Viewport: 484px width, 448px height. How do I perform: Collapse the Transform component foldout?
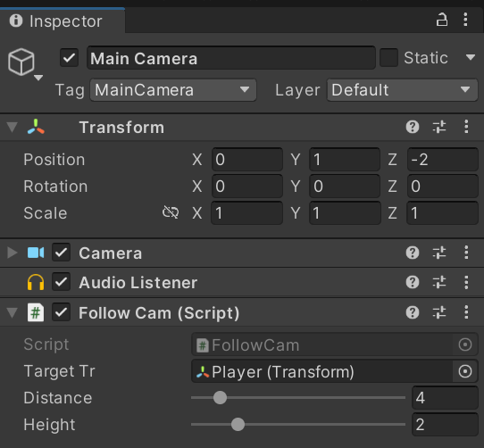tap(13, 127)
